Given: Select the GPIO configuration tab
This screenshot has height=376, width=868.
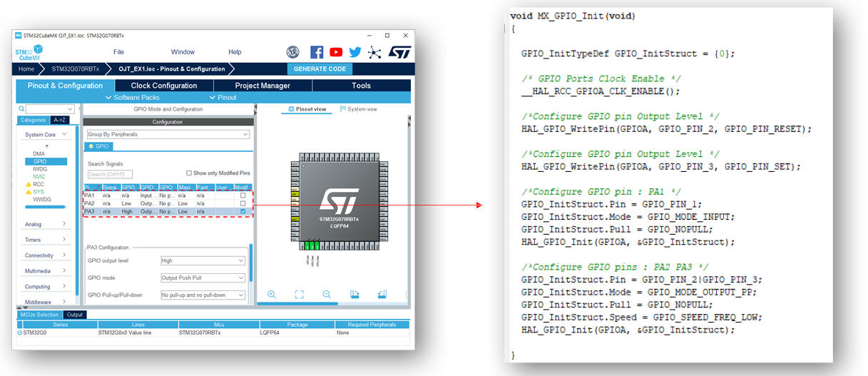Looking at the screenshot, I should 99,146.
